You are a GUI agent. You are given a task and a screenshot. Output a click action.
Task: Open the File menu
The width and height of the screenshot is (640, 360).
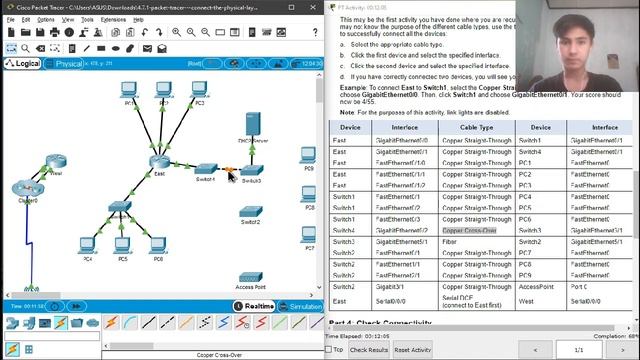pos(11,20)
